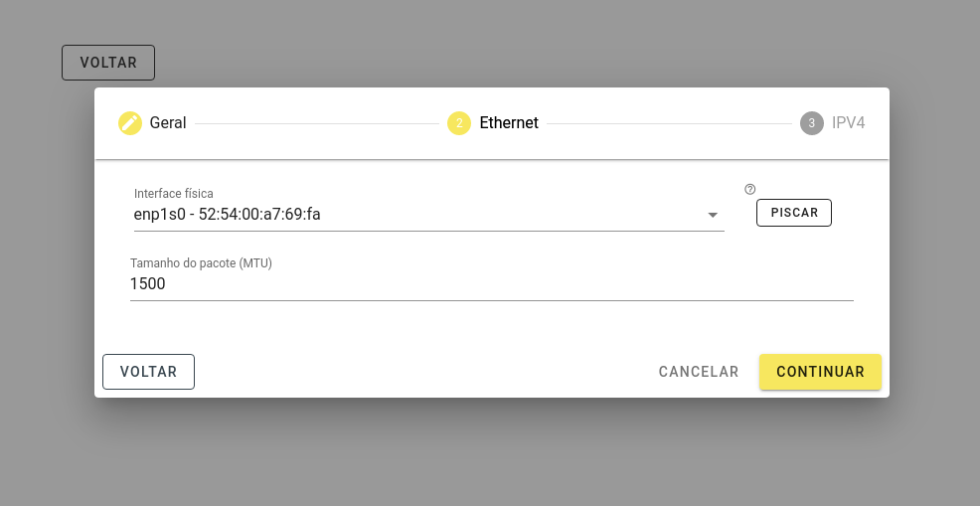Select the Ethernet step label

pyautogui.click(x=509, y=123)
